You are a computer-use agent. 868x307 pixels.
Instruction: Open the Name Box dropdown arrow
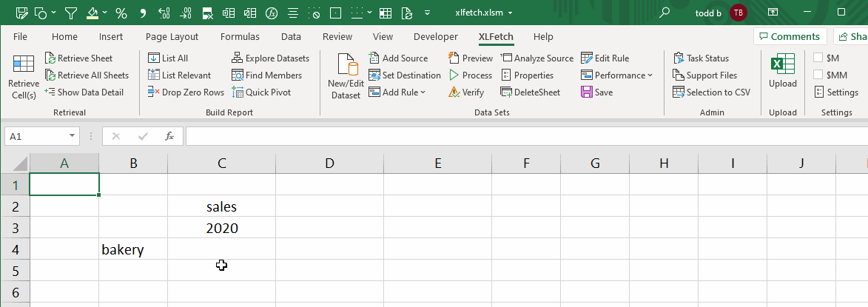(x=72, y=136)
